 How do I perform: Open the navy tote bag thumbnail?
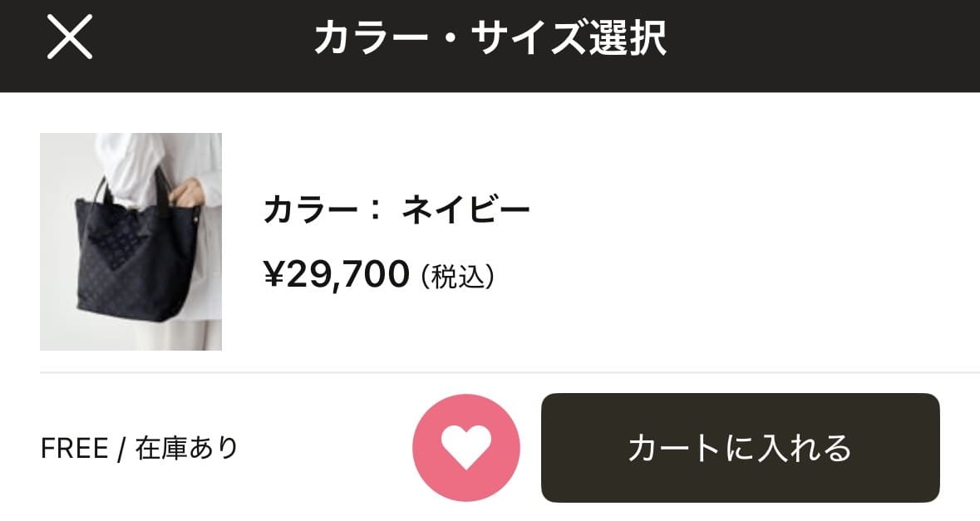click(131, 242)
